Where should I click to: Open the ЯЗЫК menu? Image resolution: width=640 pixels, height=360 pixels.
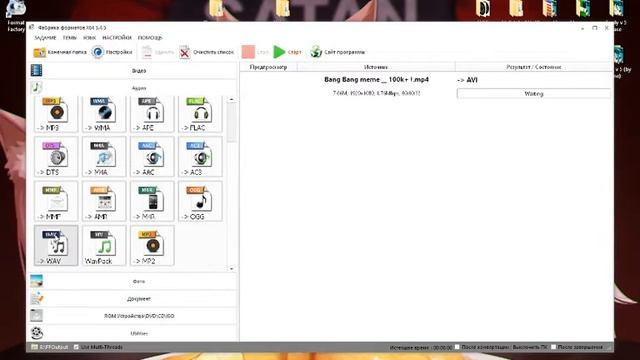click(x=89, y=38)
